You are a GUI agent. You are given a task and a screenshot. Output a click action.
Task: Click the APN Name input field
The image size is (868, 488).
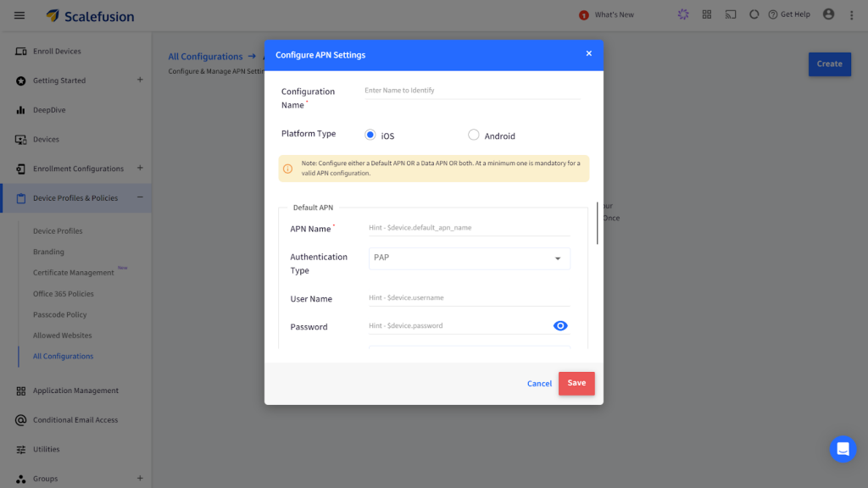click(x=469, y=228)
